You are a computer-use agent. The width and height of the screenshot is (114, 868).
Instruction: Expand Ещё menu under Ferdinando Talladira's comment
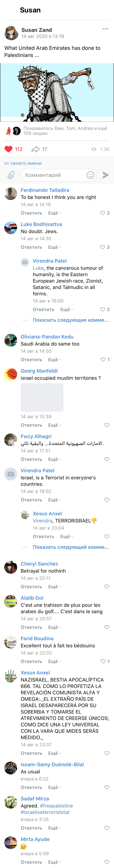(55, 213)
